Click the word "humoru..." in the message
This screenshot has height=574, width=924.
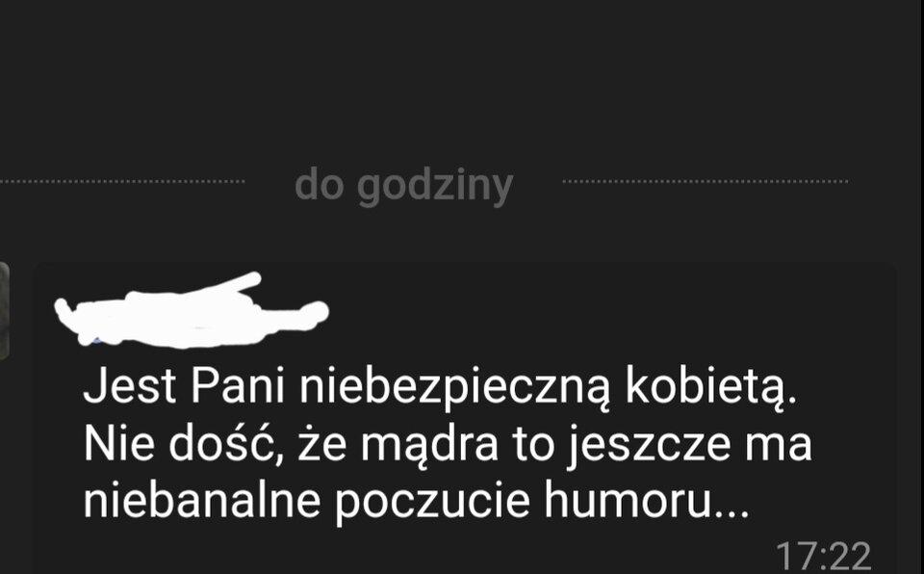click(x=647, y=500)
